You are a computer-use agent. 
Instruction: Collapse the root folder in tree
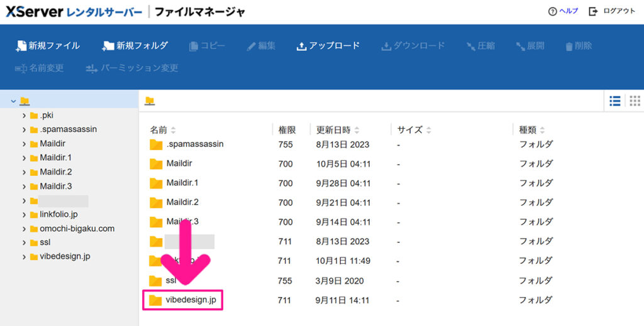point(13,101)
